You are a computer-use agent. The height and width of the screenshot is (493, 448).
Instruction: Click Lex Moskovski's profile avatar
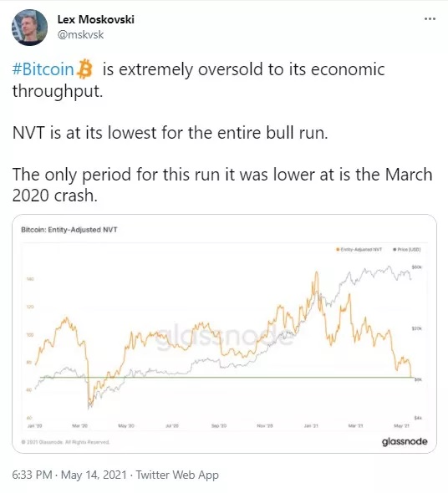[x=29, y=28]
